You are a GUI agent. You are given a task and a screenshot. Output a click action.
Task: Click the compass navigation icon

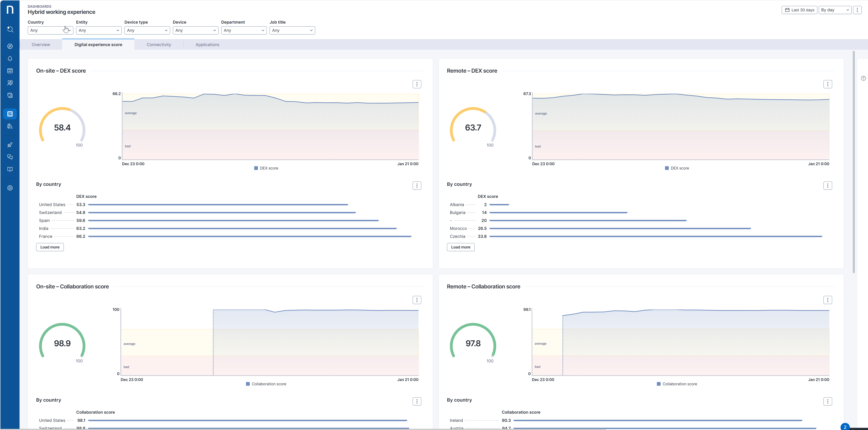point(10,47)
